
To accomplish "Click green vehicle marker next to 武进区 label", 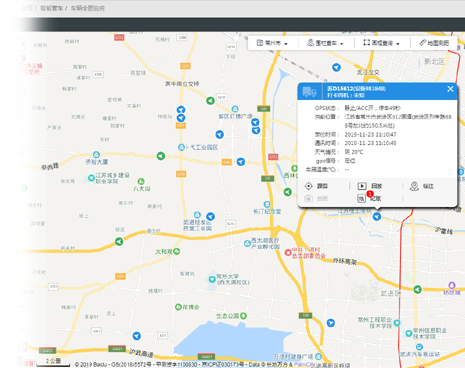I will coord(417,289).
